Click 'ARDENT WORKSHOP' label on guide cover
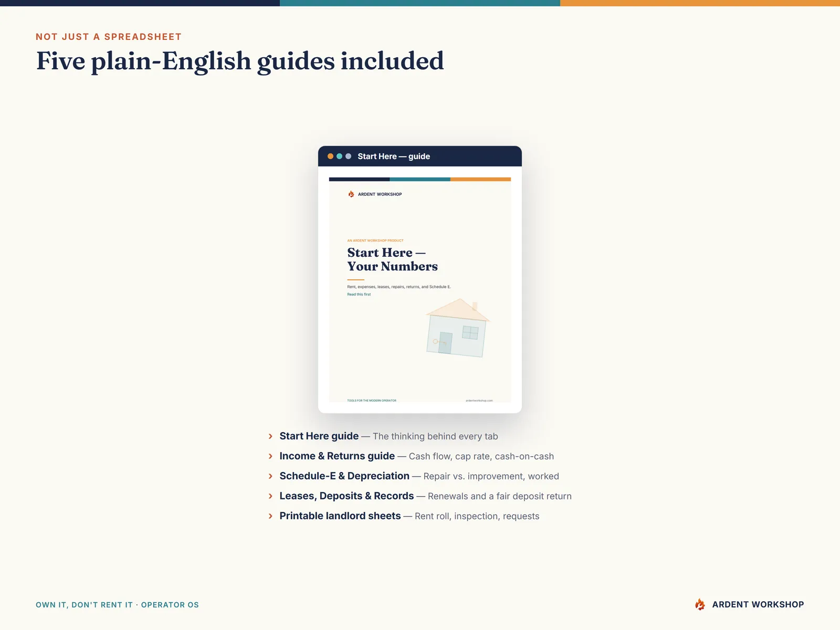This screenshot has height=630, width=840. (380, 194)
